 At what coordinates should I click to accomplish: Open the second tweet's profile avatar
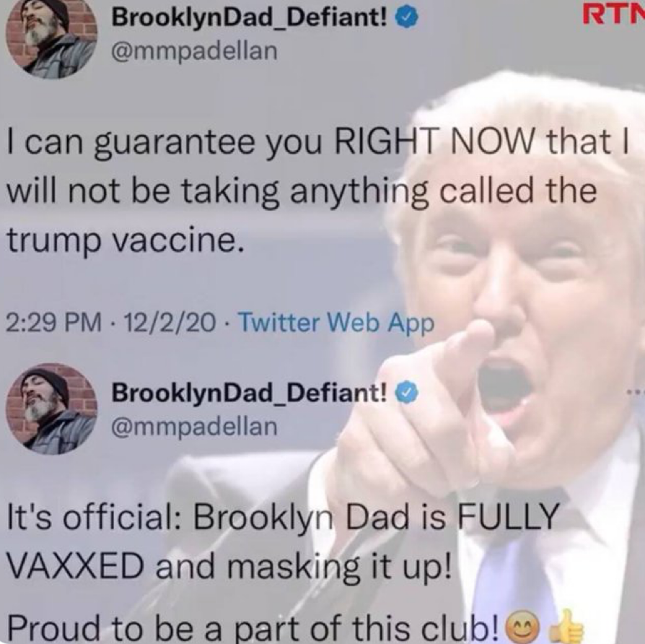point(52,409)
